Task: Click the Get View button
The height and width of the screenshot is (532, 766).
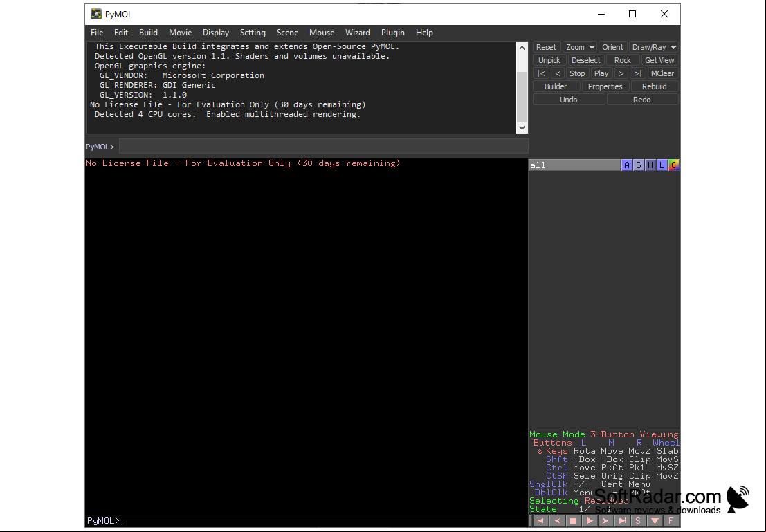Action: coord(659,60)
